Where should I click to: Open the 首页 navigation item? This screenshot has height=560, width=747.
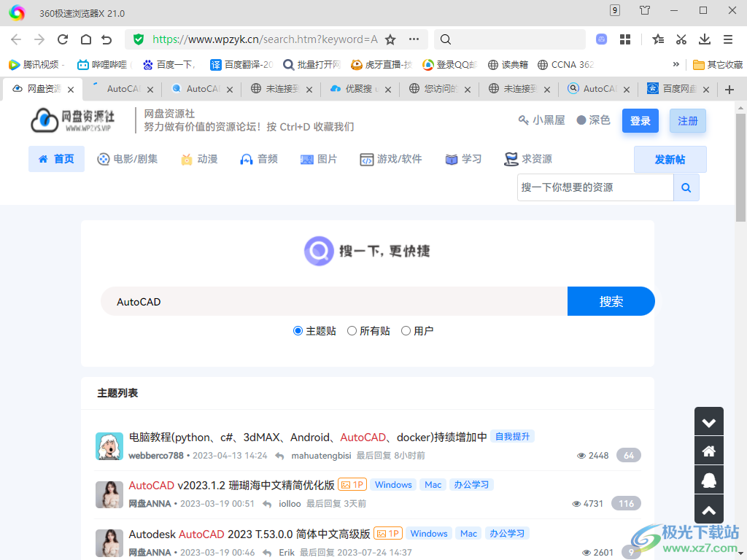coord(56,159)
